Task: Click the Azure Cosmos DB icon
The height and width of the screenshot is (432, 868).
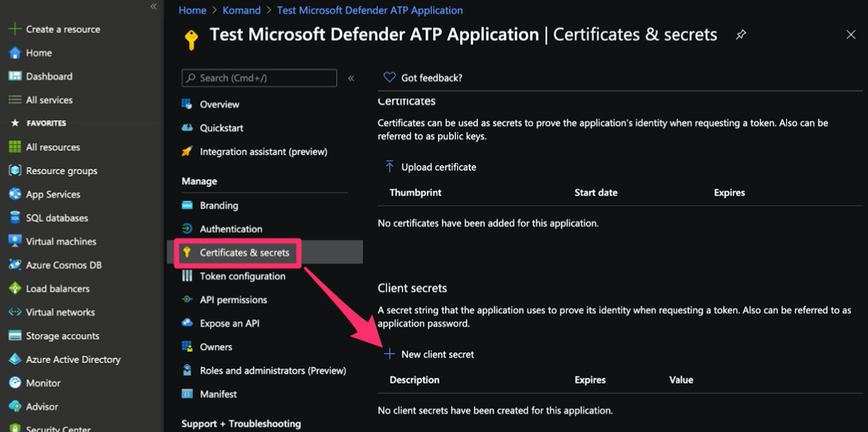Action: (x=15, y=265)
